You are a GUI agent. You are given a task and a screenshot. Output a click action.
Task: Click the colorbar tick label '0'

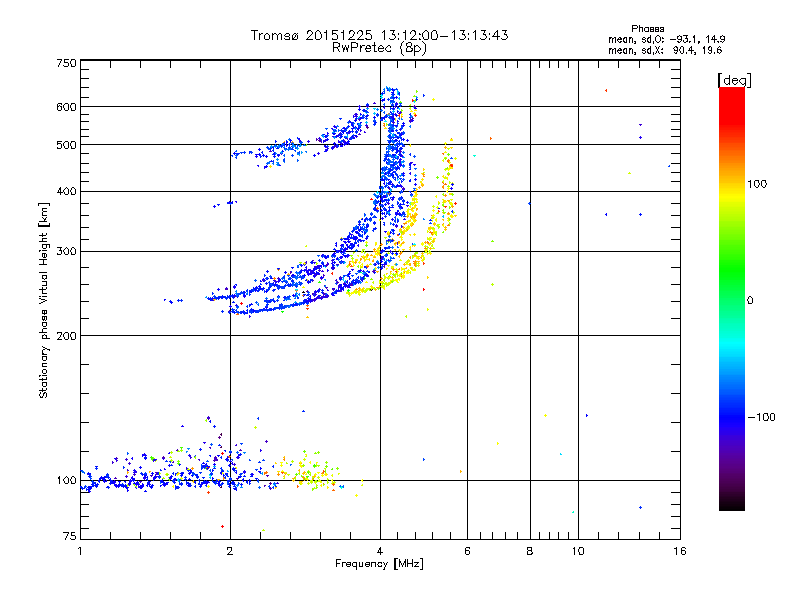point(750,301)
